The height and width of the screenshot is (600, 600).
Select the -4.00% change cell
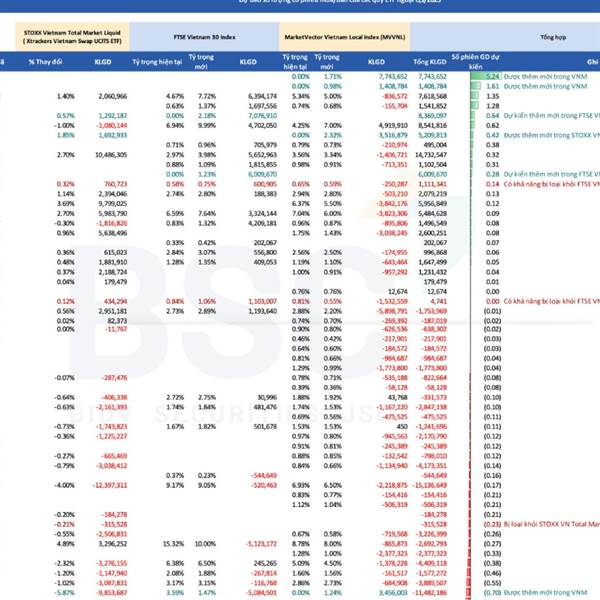[x=65, y=485]
